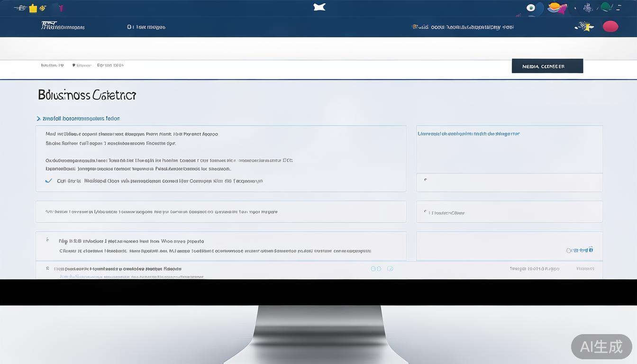The height and width of the screenshot is (364, 637).
Task: Open the first navigation item in blue bar
Action: pos(63,27)
